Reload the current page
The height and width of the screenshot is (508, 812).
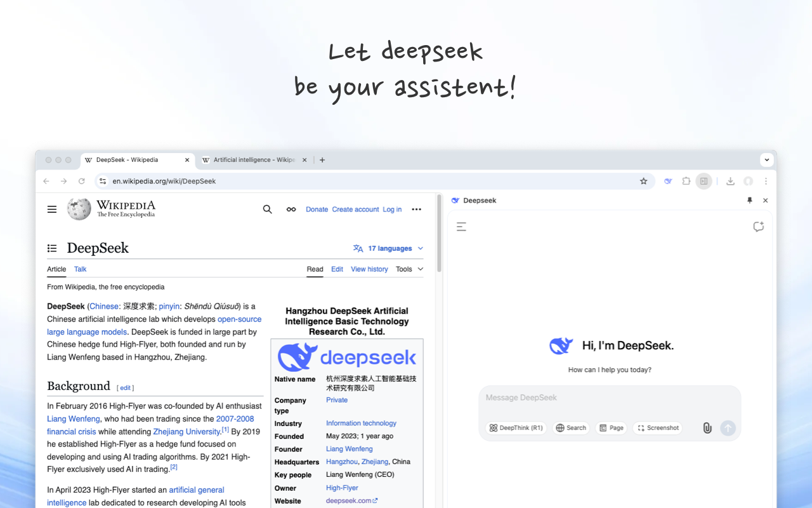click(81, 181)
